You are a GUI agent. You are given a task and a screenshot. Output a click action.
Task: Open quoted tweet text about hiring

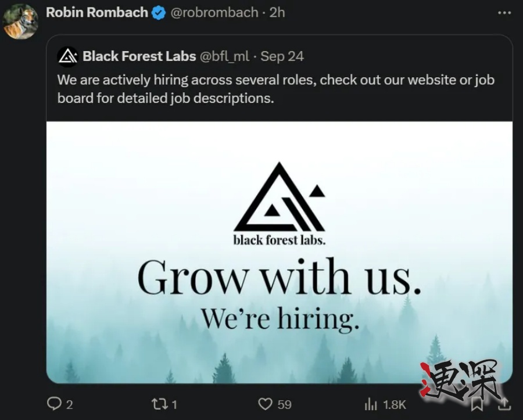(x=275, y=88)
